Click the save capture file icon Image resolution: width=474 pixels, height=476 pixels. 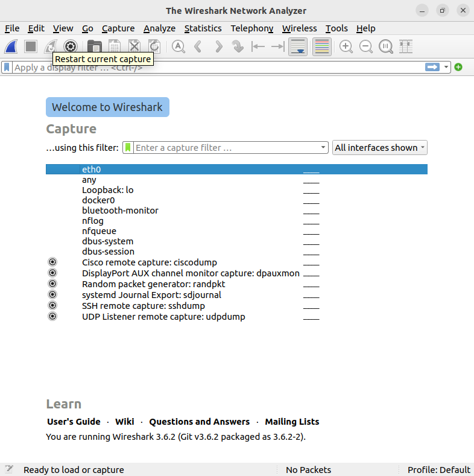coord(115,46)
